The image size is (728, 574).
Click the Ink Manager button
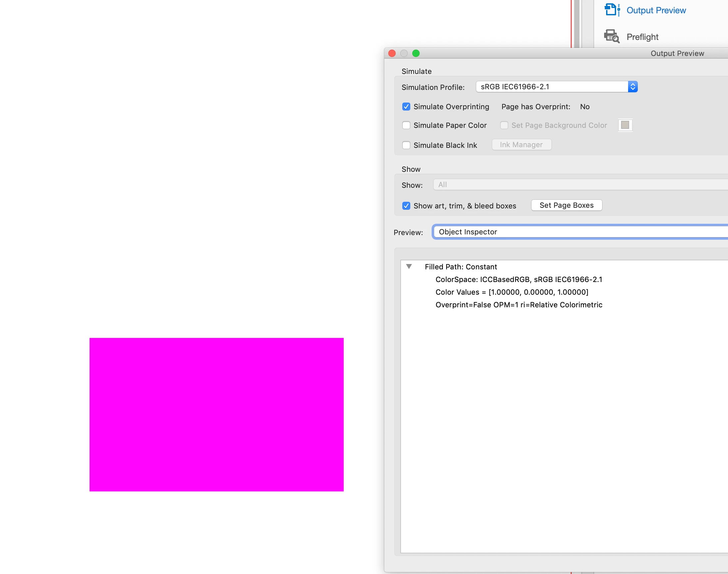pyautogui.click(x=521, y=145)
